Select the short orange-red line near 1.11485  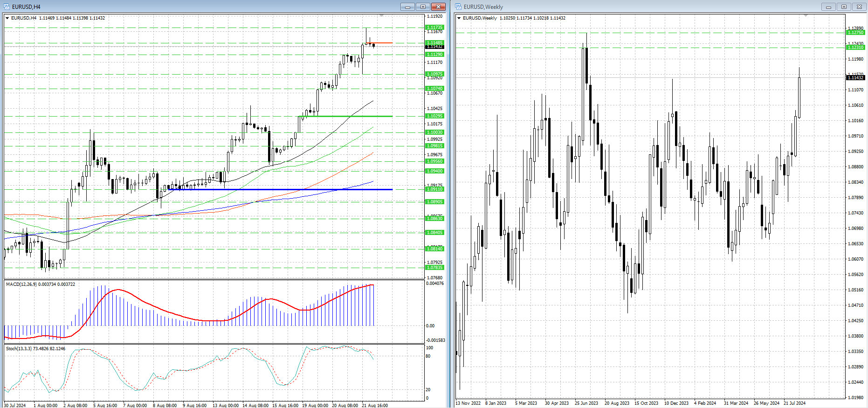click(379, 43)
